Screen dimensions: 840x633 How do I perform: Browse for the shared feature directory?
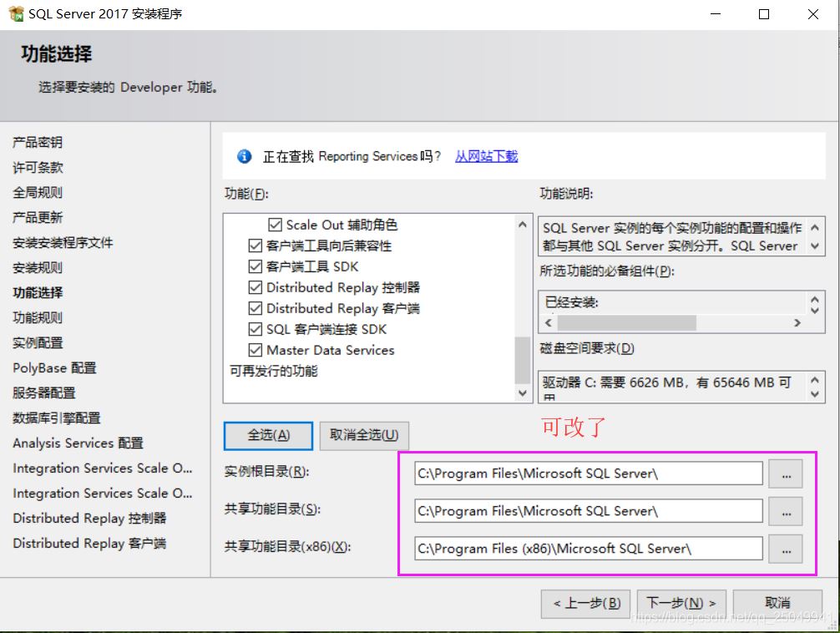[x=785, y=511]
